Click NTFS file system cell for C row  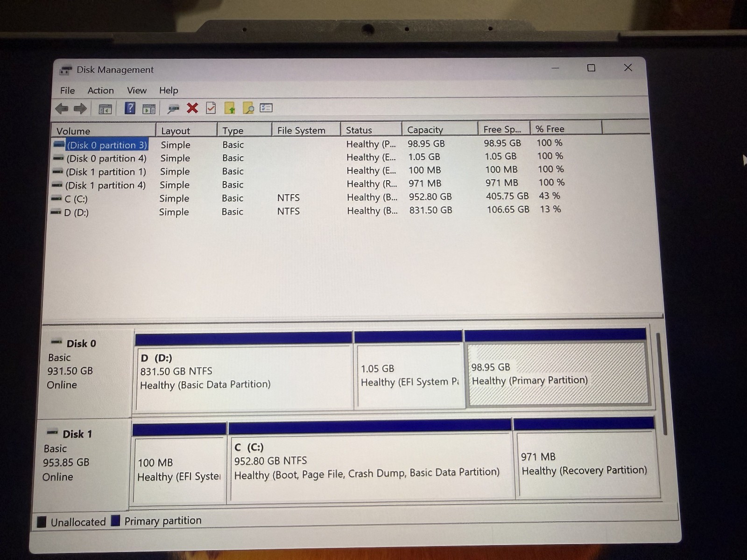point(289,198)
